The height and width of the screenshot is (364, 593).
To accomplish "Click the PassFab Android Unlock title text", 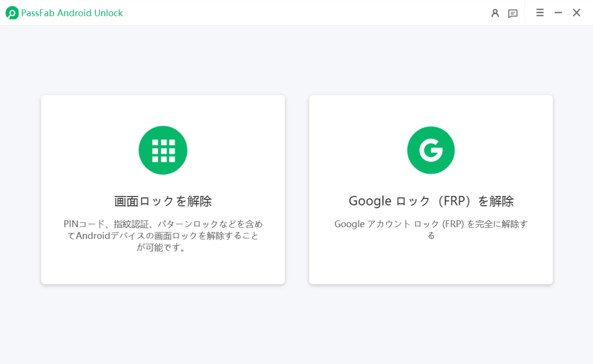I will coord(72,13).
